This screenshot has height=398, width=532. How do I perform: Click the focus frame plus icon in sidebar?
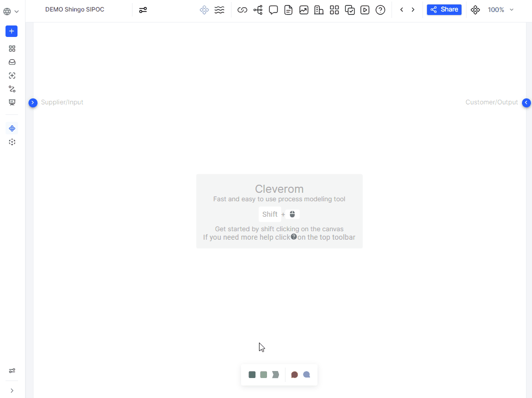point(12,75)
